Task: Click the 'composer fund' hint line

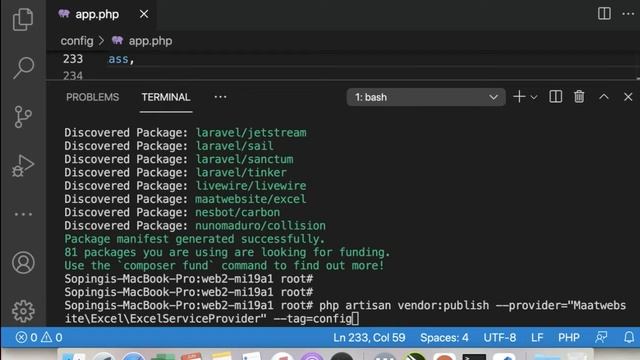Action: (x=224, y=265)
